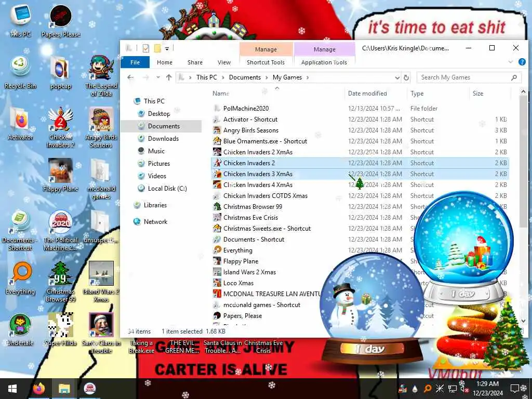Expand chevron after Documents in breadcrumb
Image resolution: width=532 pixels, height=399 pixels.
tap(267, 78)
